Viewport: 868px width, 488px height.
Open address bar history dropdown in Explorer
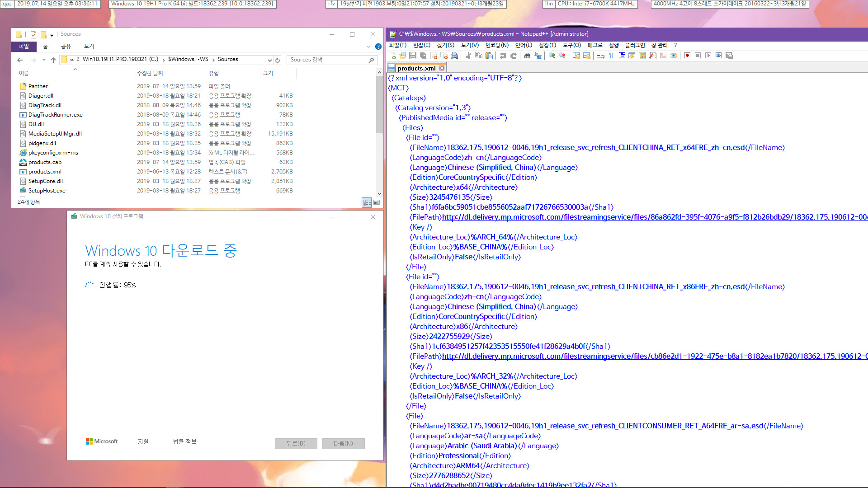269,60
